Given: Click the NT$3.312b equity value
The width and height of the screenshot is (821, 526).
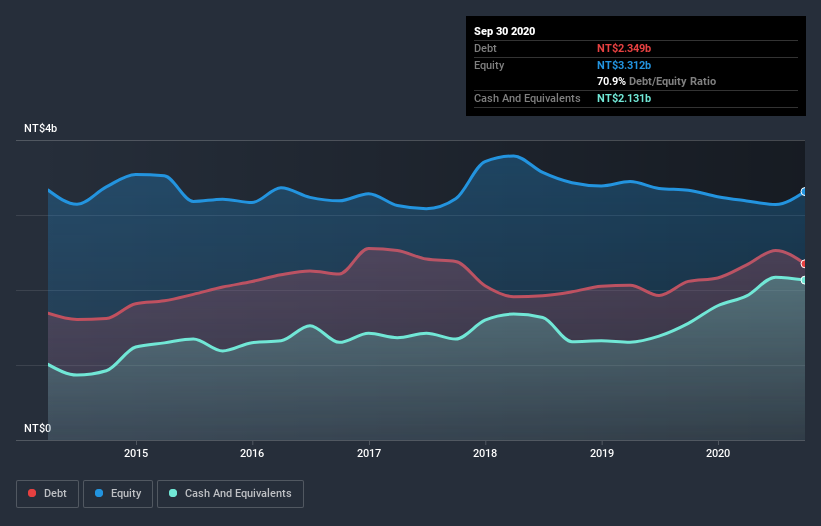Looking at the screenshot, I should pos(624,65).
